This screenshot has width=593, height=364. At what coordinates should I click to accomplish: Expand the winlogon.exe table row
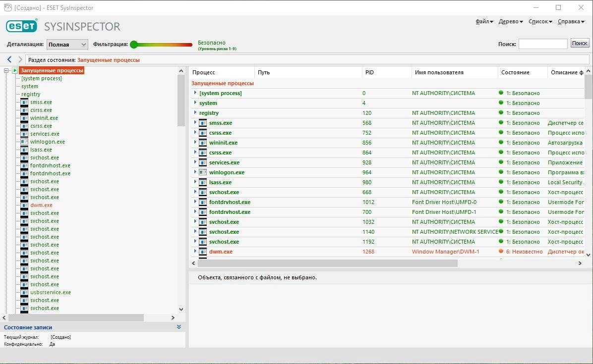(x=195, y=172)
